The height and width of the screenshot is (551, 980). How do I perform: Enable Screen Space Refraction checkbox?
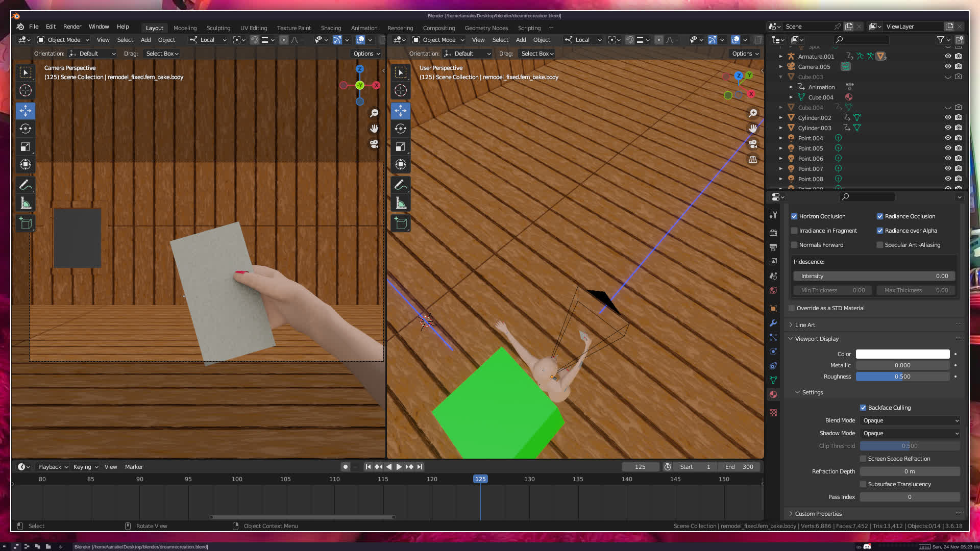(x=863, y=459)
